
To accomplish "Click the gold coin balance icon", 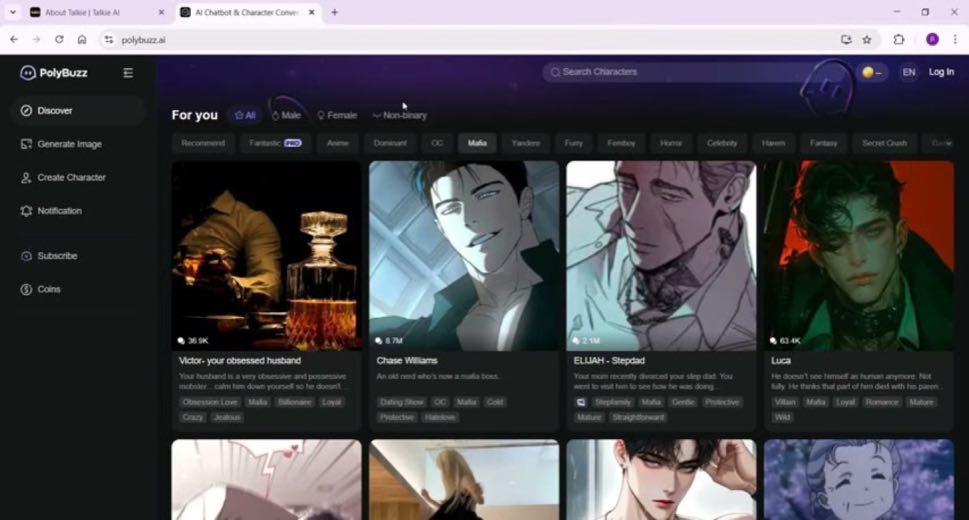I will click(x=868, y=72).
